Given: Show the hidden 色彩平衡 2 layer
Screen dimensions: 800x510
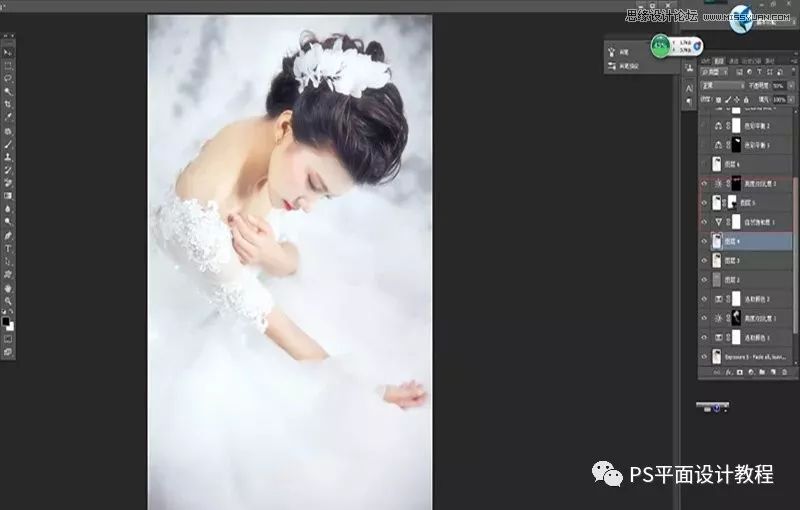Looking at the screenshot, I should pos(704,125).
